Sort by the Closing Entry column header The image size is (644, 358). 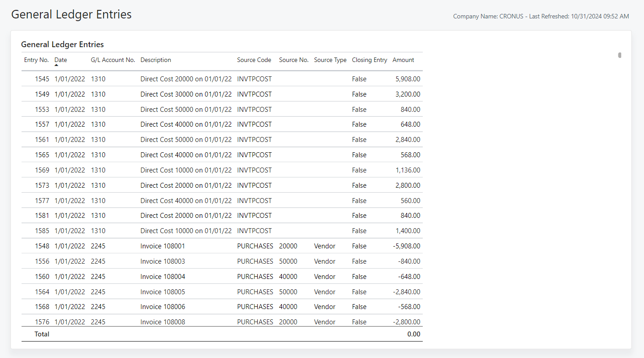coord(369,60)
